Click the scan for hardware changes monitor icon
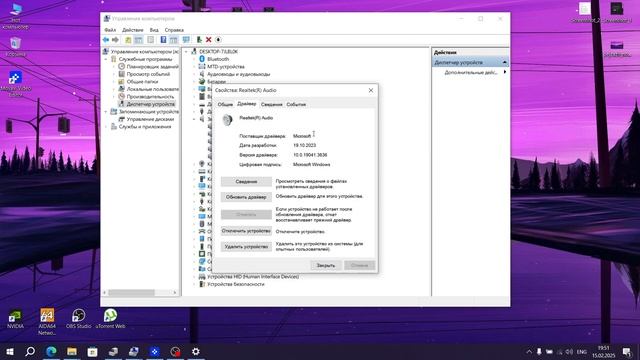 click(x=186, y=40)
